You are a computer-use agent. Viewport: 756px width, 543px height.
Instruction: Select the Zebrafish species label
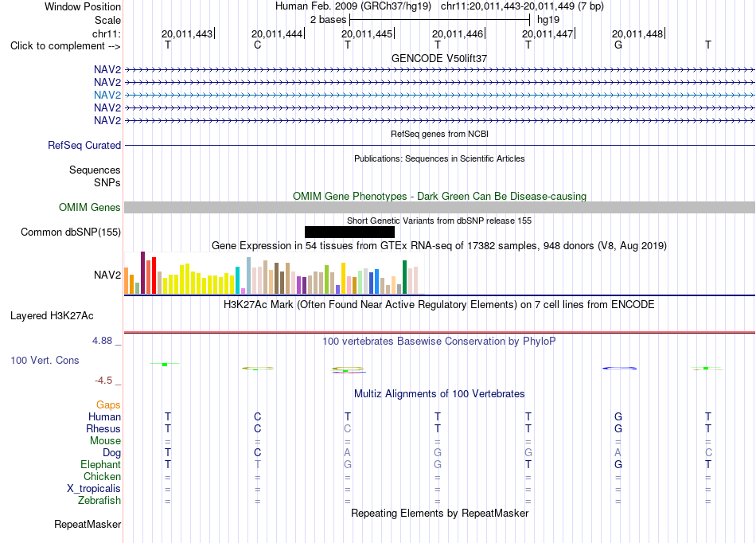99,501
